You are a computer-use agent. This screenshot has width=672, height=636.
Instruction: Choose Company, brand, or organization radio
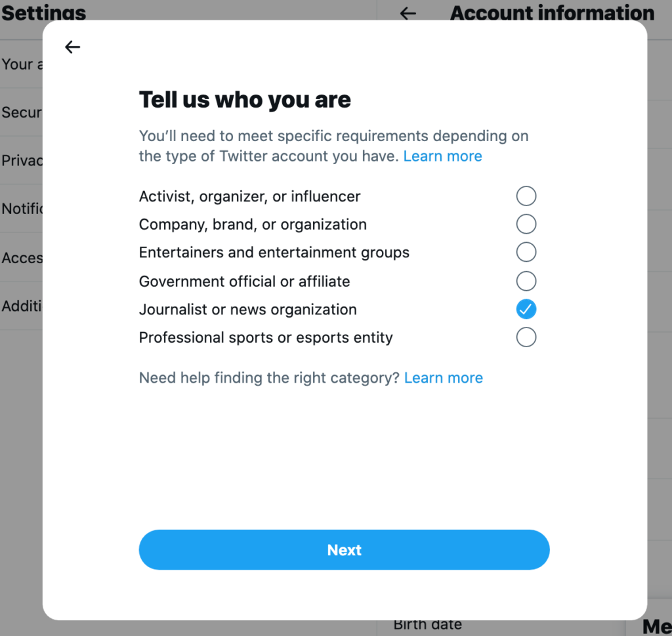(x=526, y=224)
